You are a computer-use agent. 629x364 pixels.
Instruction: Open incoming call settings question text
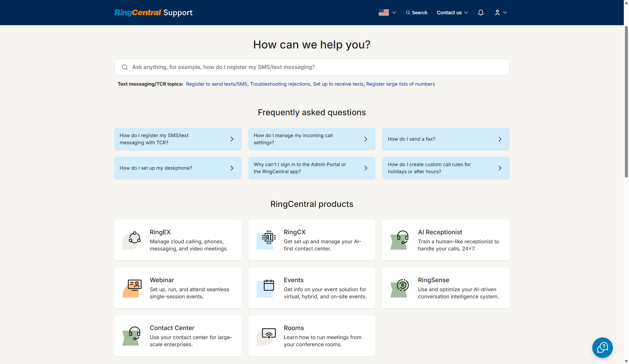point(293,139)
